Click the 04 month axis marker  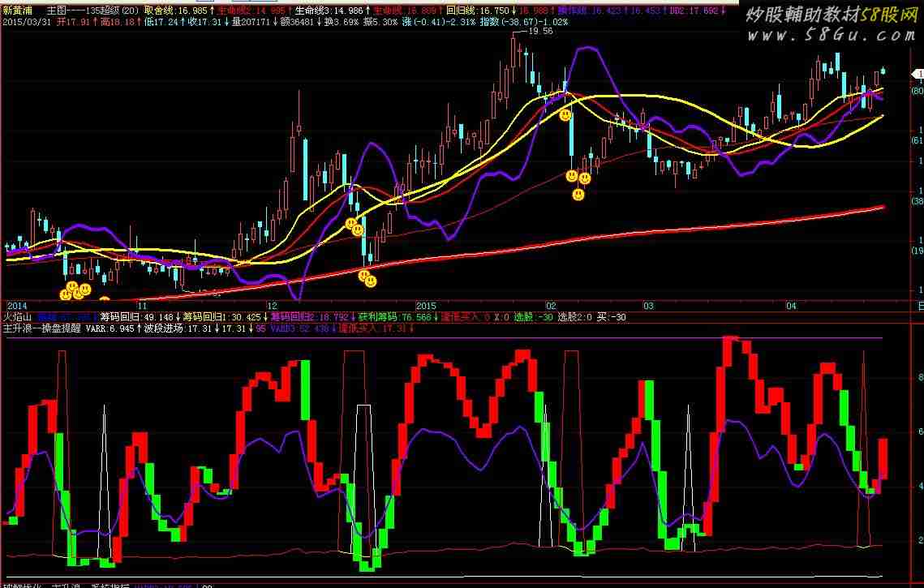[791, 306]
